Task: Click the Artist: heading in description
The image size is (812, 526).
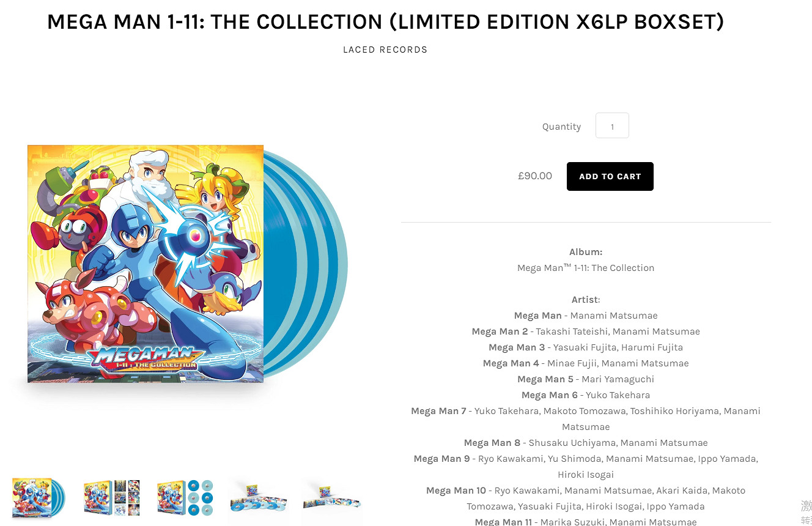Action: [x=586, y=300]
